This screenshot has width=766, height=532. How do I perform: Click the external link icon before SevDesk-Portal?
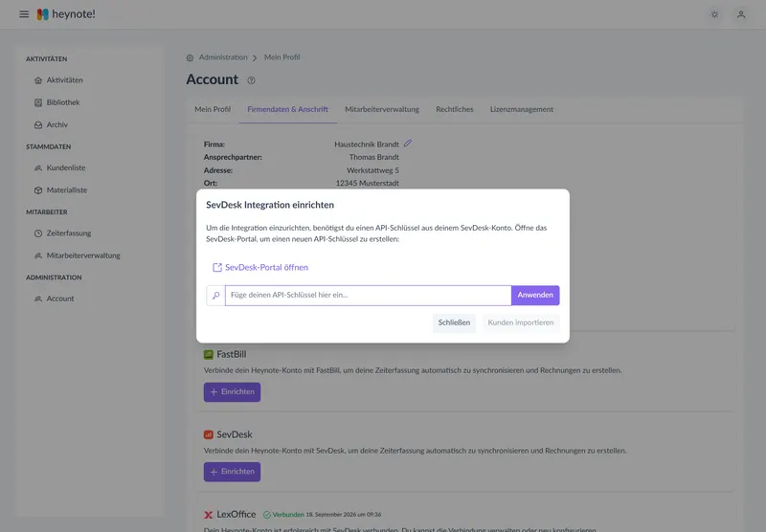217,268
